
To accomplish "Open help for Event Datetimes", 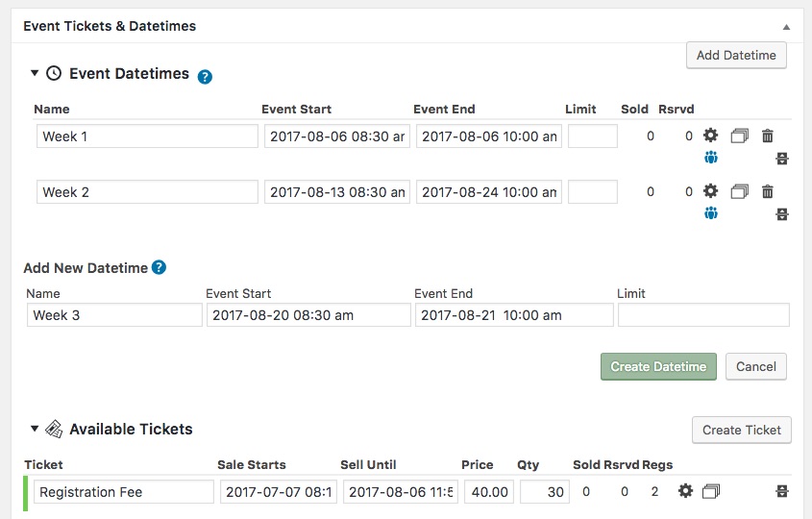I will click(x=205, y=76).
